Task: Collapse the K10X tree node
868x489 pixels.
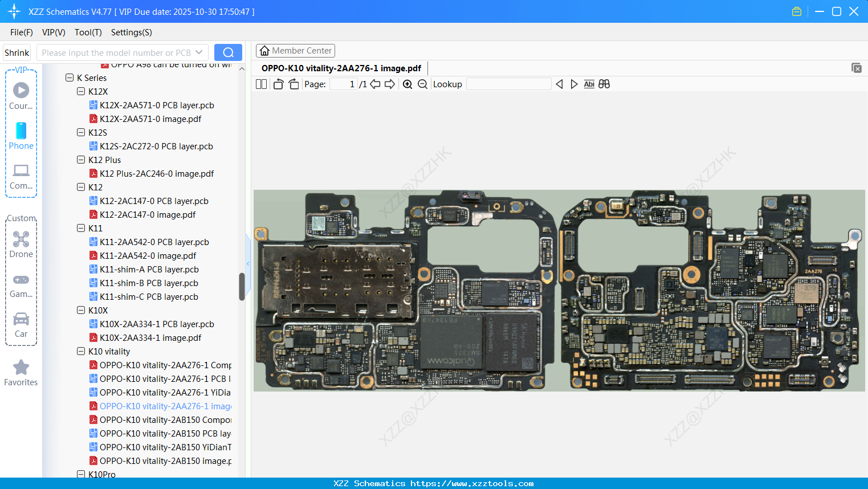Action: 81,310
